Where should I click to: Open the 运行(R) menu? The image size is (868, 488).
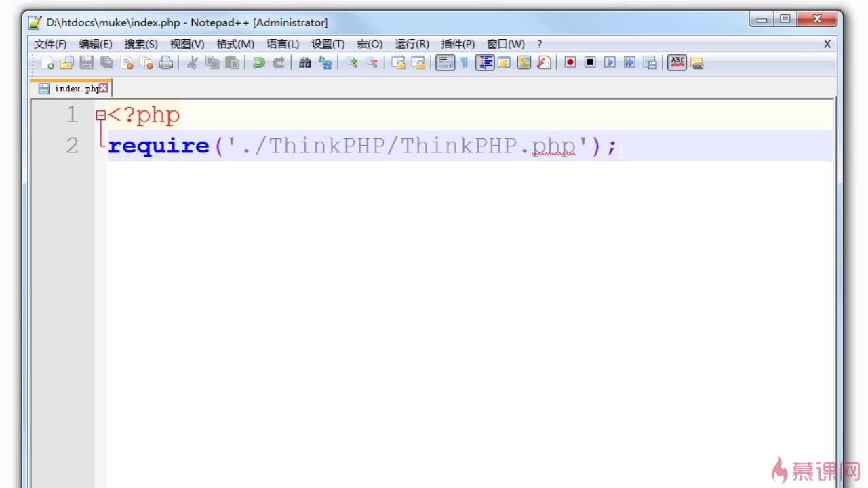[412, 44]
